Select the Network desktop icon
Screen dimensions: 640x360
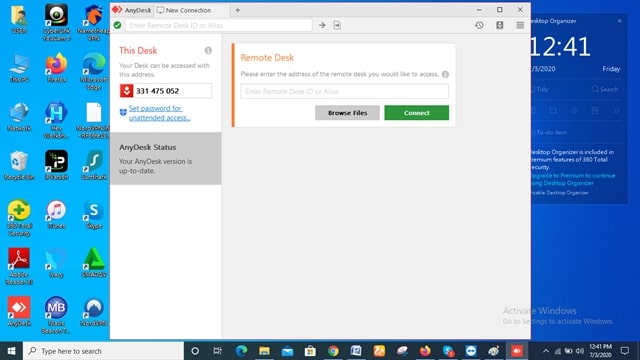pos(19,117)
